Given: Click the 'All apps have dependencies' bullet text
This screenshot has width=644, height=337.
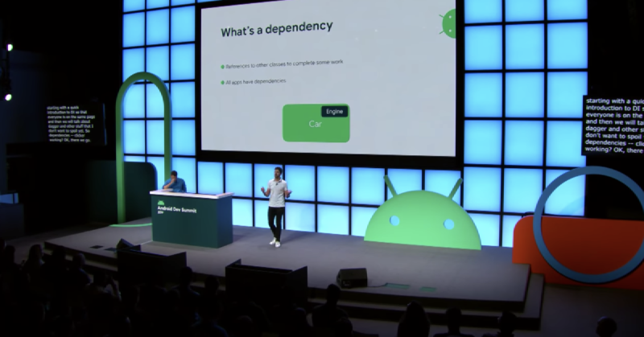Looking at the screenshot, I should 258,83.
